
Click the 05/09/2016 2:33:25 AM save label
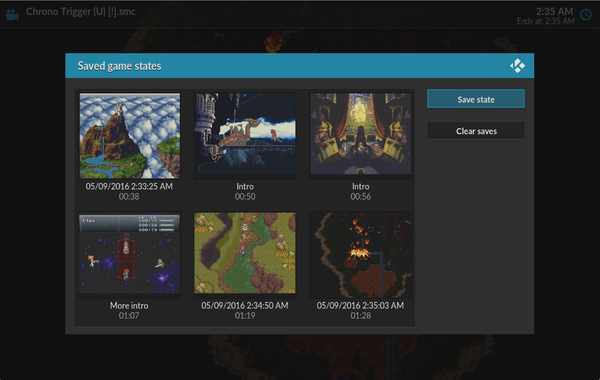click(129, 186)
